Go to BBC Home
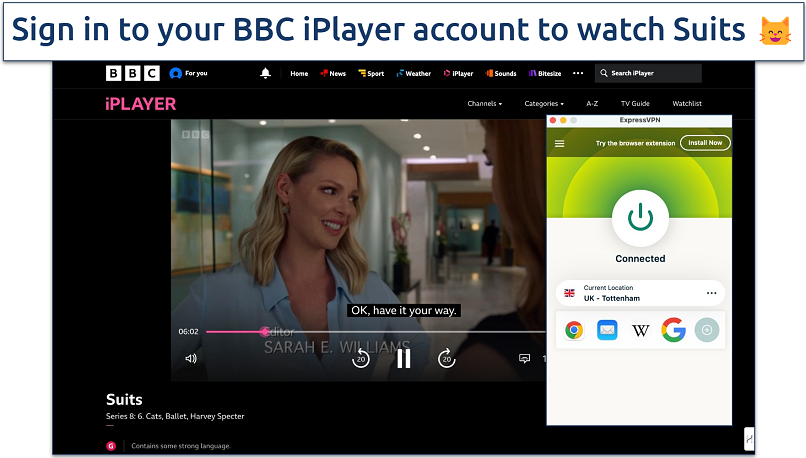806x458 pixels. pyautogui.click(x=299, y=74)
